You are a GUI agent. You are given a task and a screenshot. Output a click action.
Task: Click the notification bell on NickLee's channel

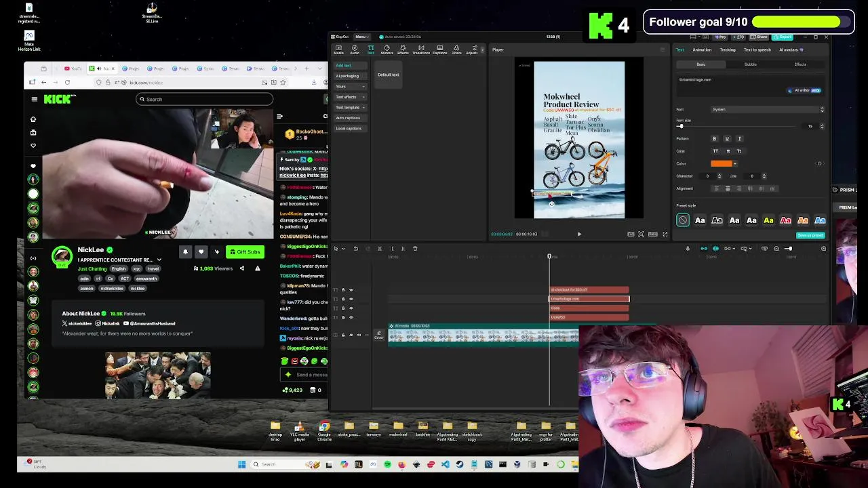point(185,251)
